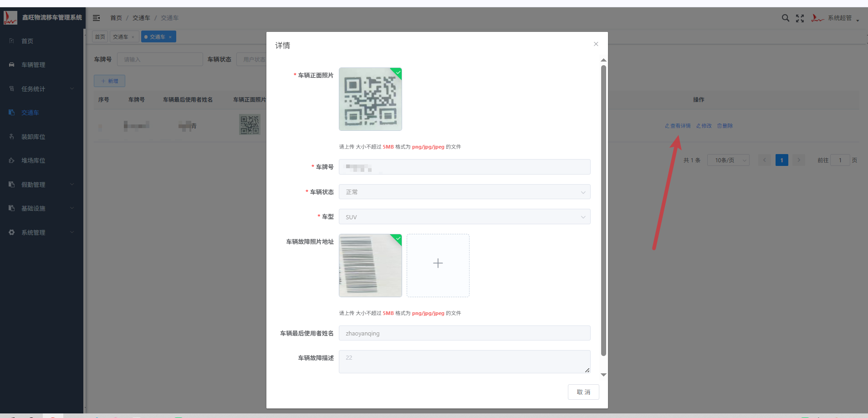868x418 pixels.
Task: Click the 车辆最后使用者姓名 field with zhaoyanqing
Action: click(x=465, y=333)
